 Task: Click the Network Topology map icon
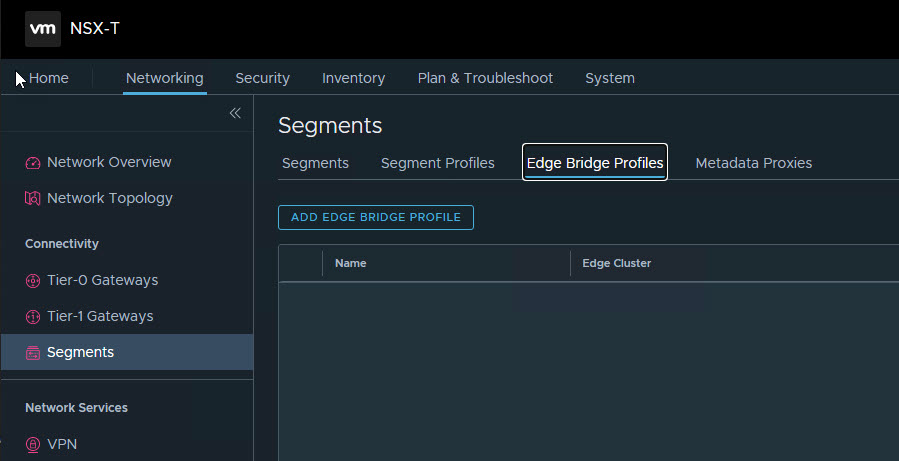tap(32, 199)
